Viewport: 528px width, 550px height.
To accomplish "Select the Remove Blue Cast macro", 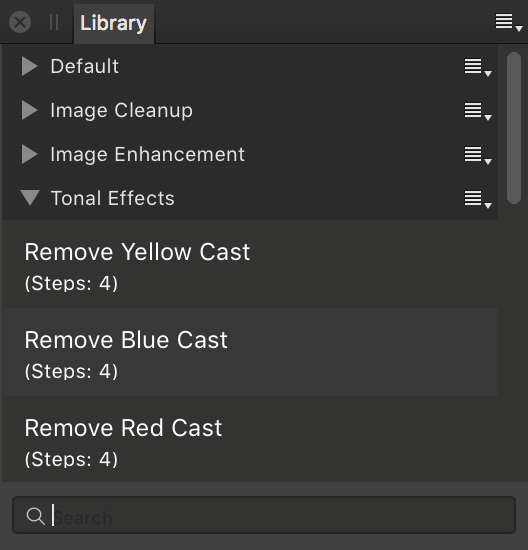I will click(250, 352).
